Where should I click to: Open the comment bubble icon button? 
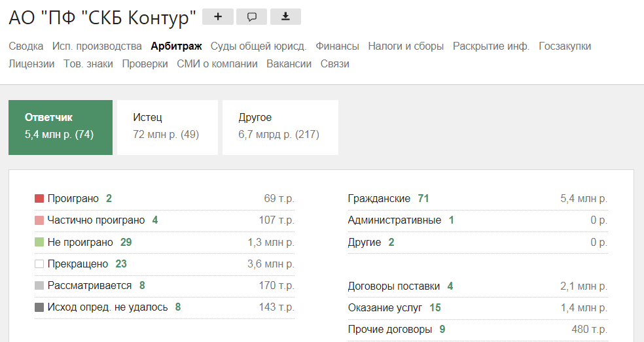(x=251, y=17)
